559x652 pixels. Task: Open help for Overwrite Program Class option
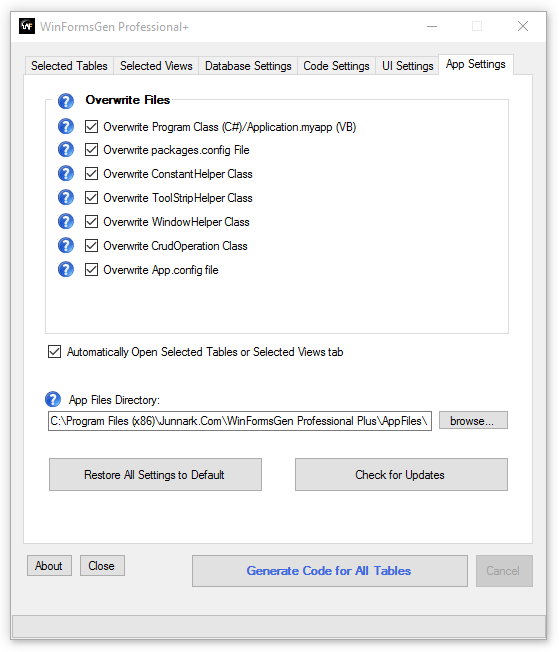[x=66, y=126]
